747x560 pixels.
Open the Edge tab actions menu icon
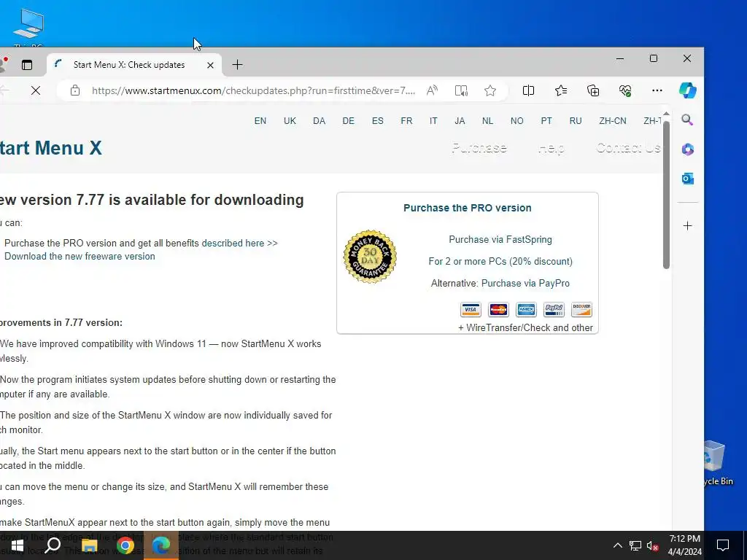(27, 65)
